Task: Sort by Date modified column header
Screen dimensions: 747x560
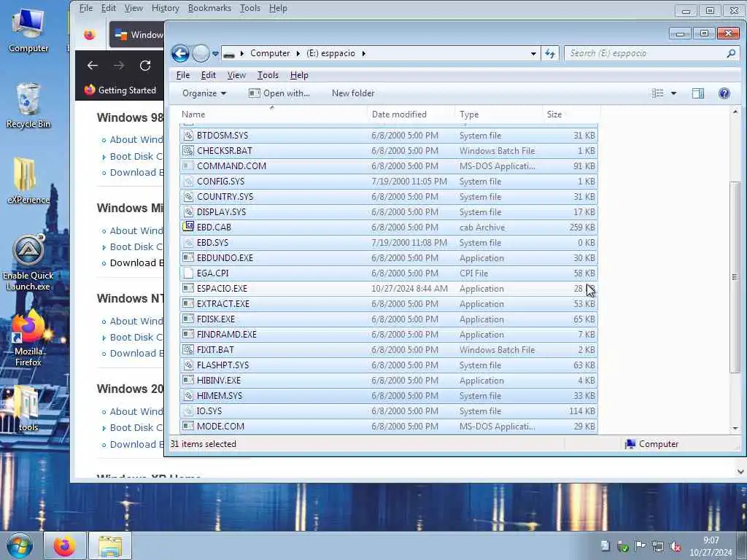Action: (411, 114)
